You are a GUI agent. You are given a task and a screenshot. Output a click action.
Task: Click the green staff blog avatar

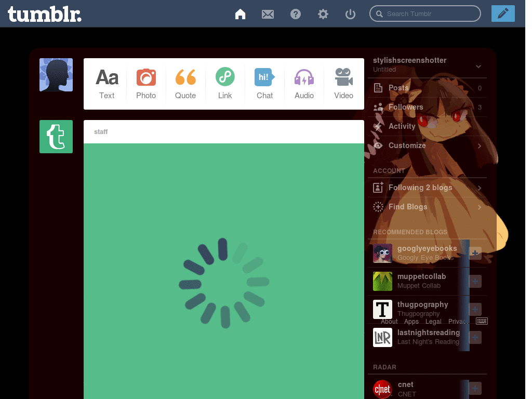click(56, 137)
